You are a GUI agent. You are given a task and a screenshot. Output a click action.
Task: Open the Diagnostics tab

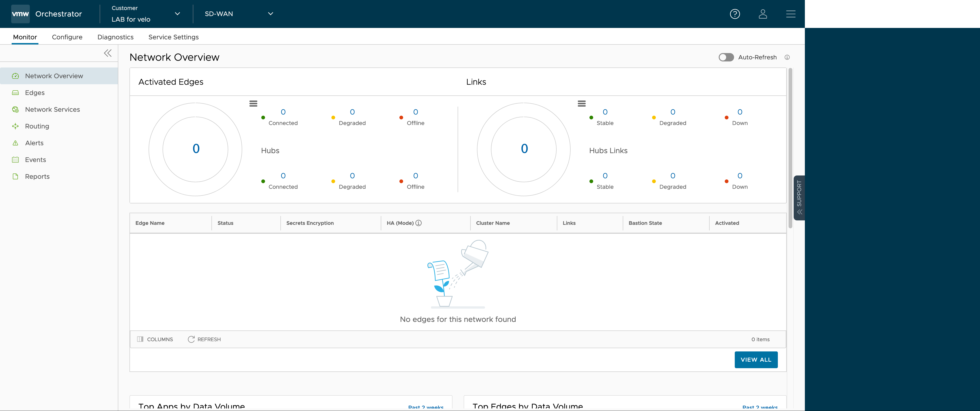[x=115, y=37]
